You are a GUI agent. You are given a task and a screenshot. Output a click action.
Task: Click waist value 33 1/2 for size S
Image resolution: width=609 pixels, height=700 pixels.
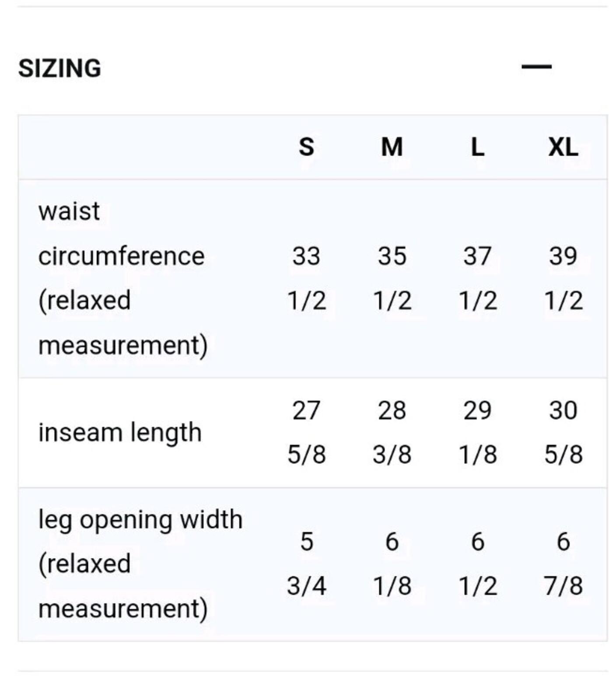[x=306, y=278]
